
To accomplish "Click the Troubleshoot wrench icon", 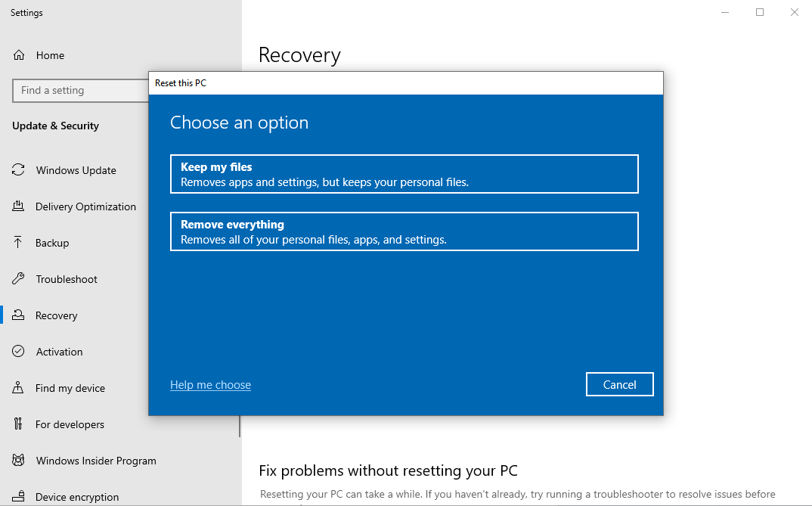I will coord(19,279).
